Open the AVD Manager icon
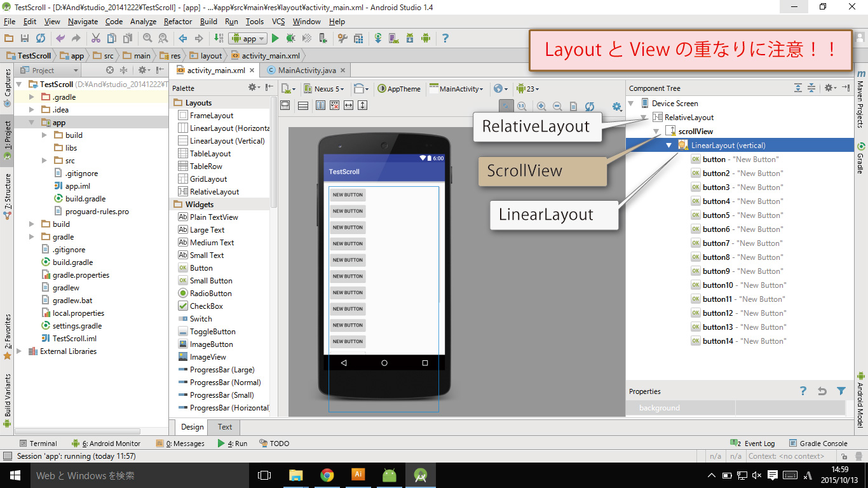Viewport: 868px width, 488px height. [393, 39]
